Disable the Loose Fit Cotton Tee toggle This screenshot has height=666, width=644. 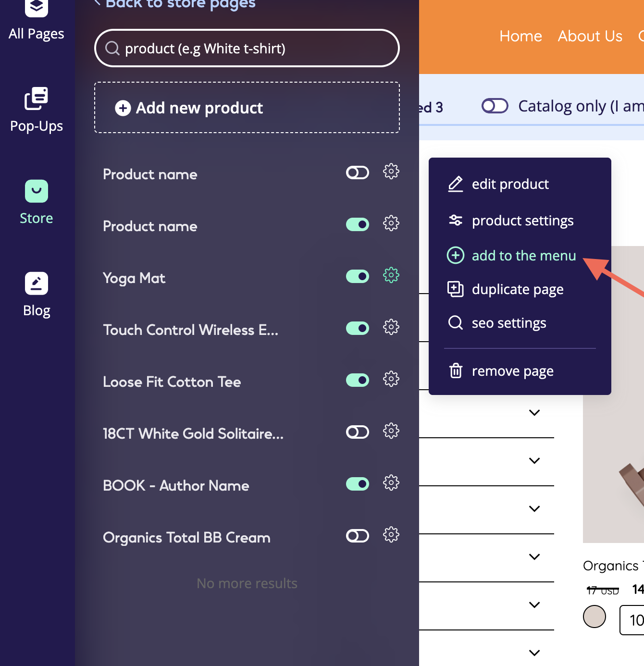358,380
